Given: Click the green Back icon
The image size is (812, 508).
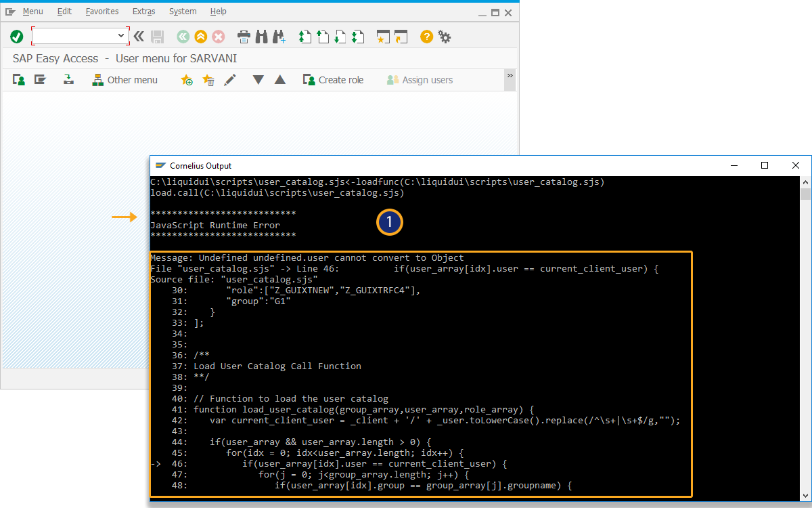Looking at the screenshot, I should click(183, 37).
